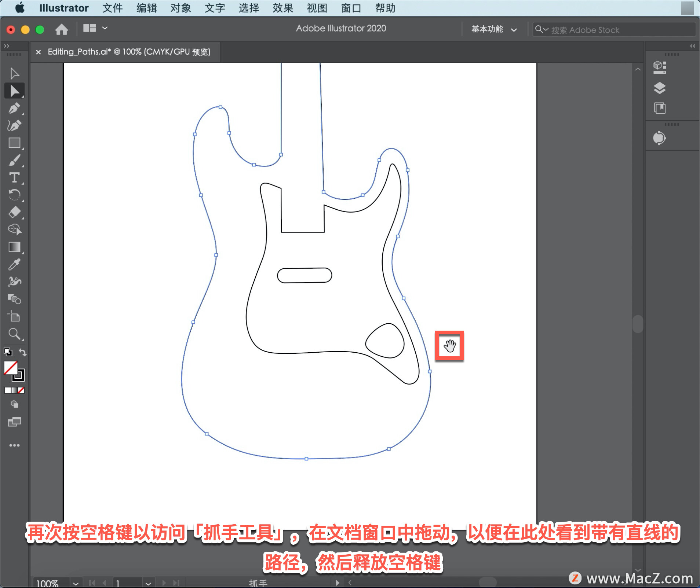Select the Curvature tool
The height and width of the screenshot is (588, 700).
tap(14, 125)
